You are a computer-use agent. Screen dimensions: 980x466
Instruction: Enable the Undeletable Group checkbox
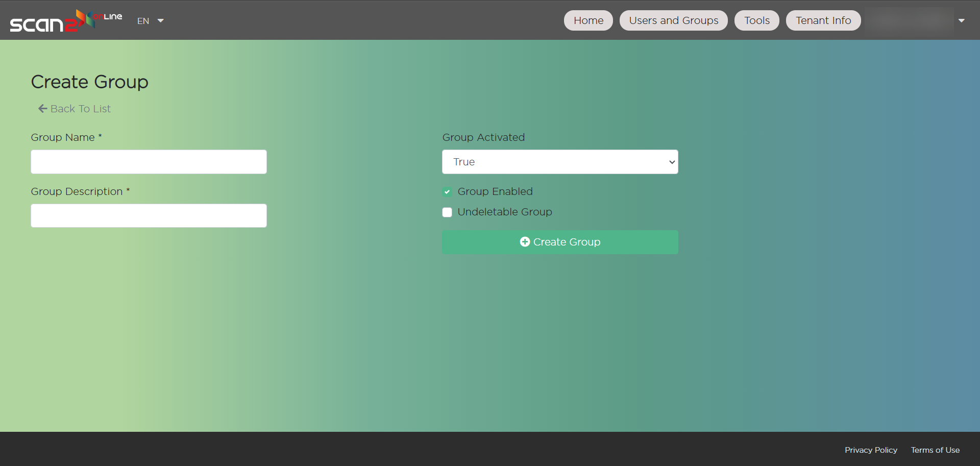click(x=447, y=212)
